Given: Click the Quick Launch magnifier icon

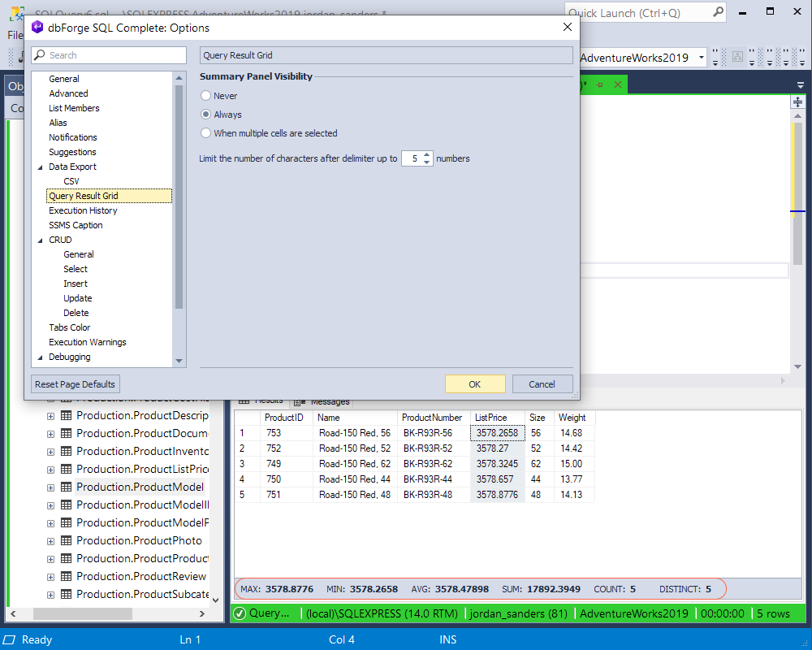Looking at the screenshot, I should 719,12.
